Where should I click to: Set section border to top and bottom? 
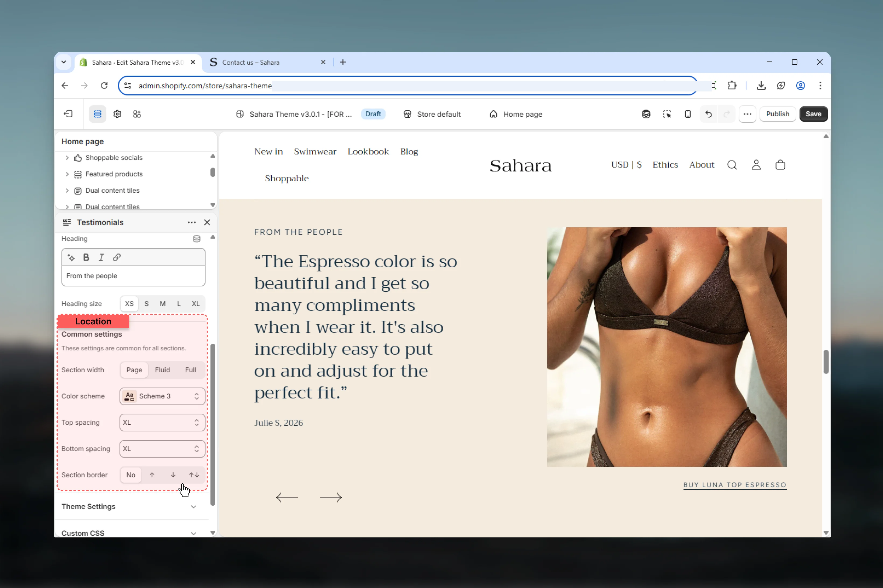pos(194,475)
